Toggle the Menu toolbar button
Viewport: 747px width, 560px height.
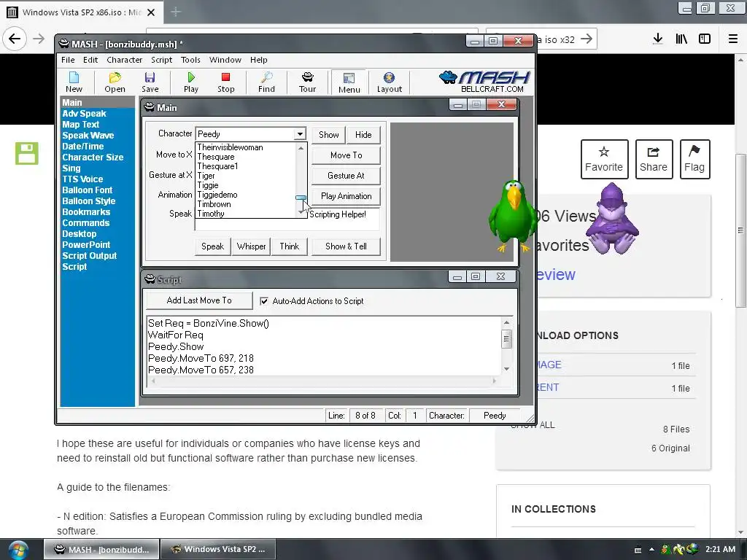349,82
